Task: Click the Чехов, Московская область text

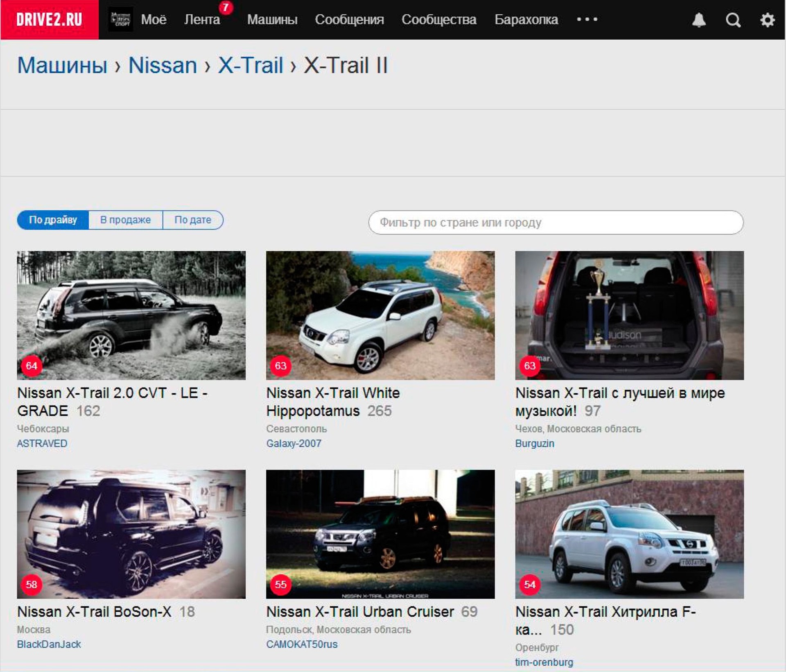Action: (578, 428)
